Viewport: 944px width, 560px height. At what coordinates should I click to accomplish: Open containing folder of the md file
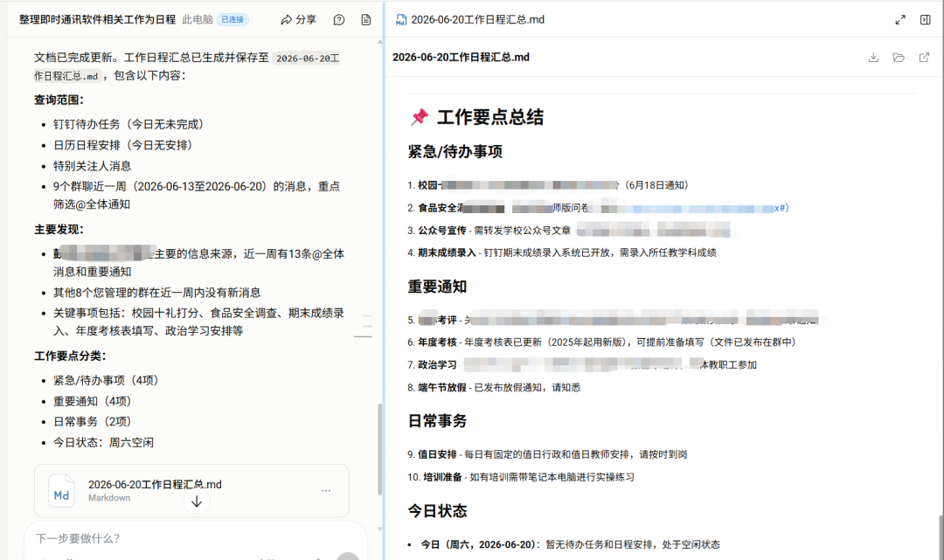pos(899,57)
